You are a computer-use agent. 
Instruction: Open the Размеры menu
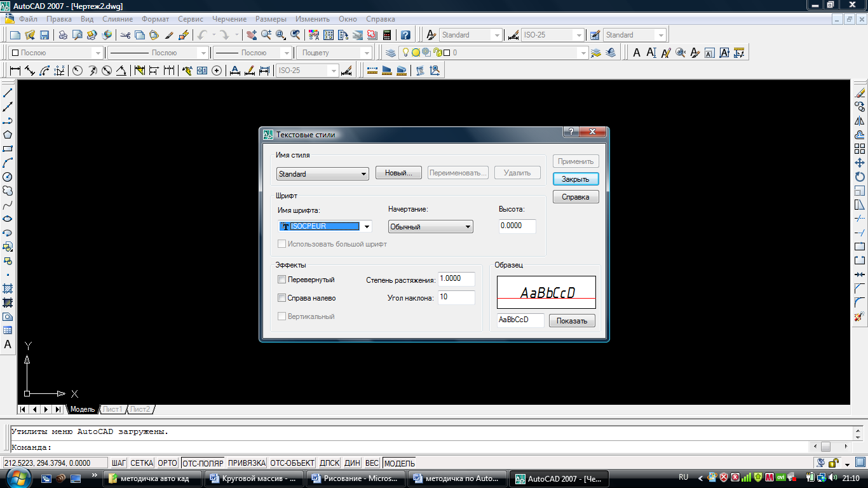click(271, 19)
